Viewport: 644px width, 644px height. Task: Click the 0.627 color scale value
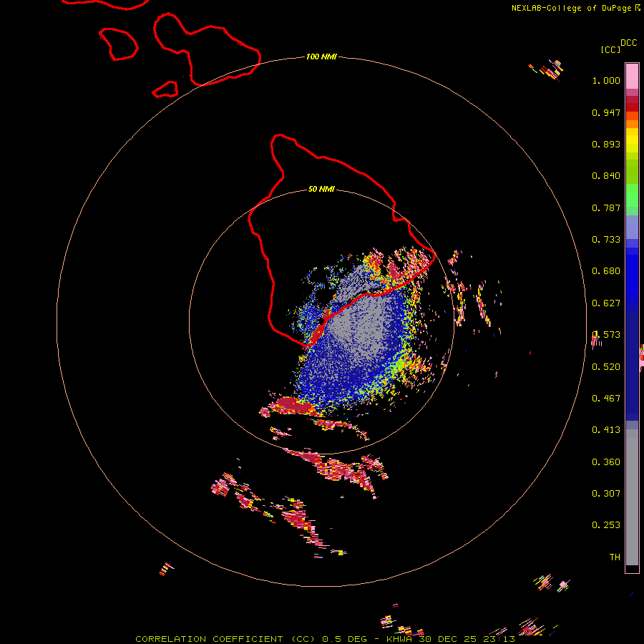pyautogui.click(x=606, y=303)
